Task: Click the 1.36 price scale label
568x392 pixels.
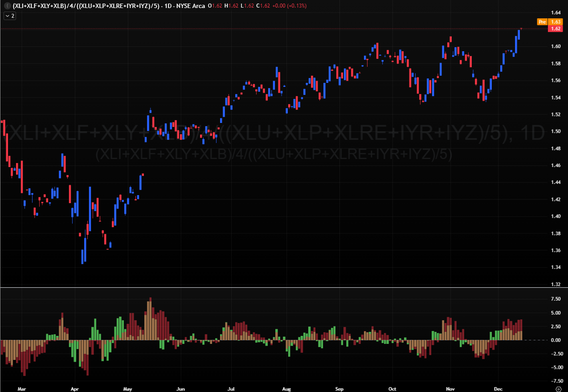Action: 556,250
